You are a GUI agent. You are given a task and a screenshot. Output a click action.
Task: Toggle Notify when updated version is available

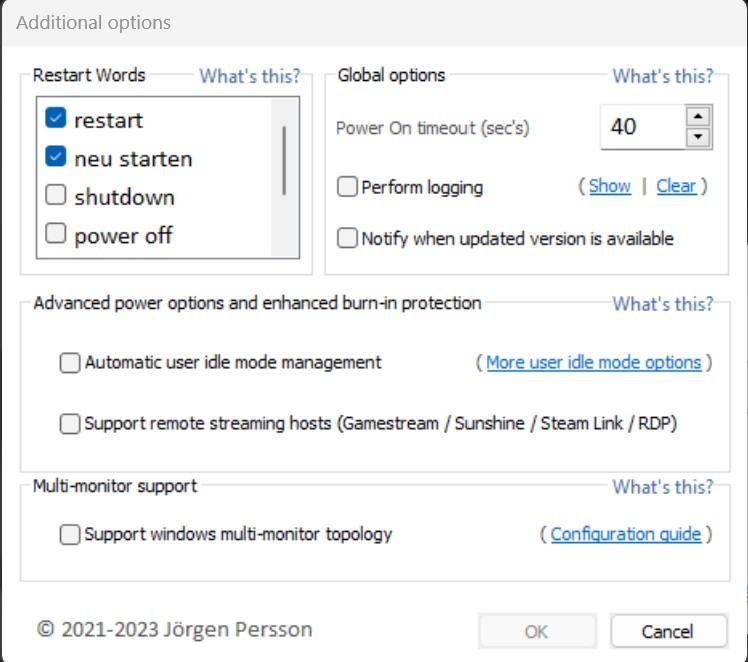(x=347, y=238)
